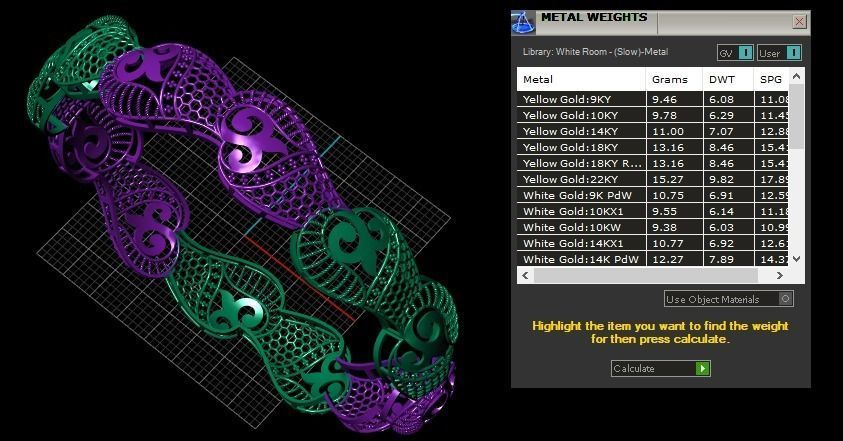Sort by the Grams column header
The height and width of the screenshot is (441, 843).
click(x=674, y=80)
